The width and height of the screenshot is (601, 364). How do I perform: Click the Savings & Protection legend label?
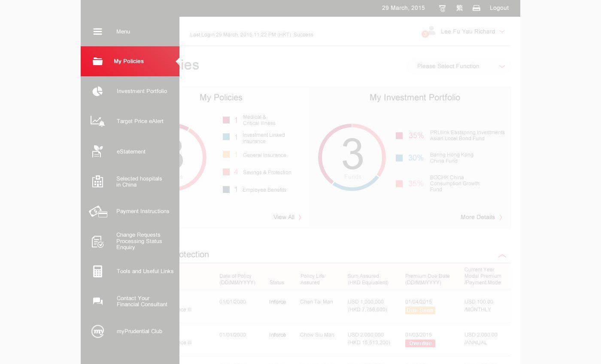(267, 172)
